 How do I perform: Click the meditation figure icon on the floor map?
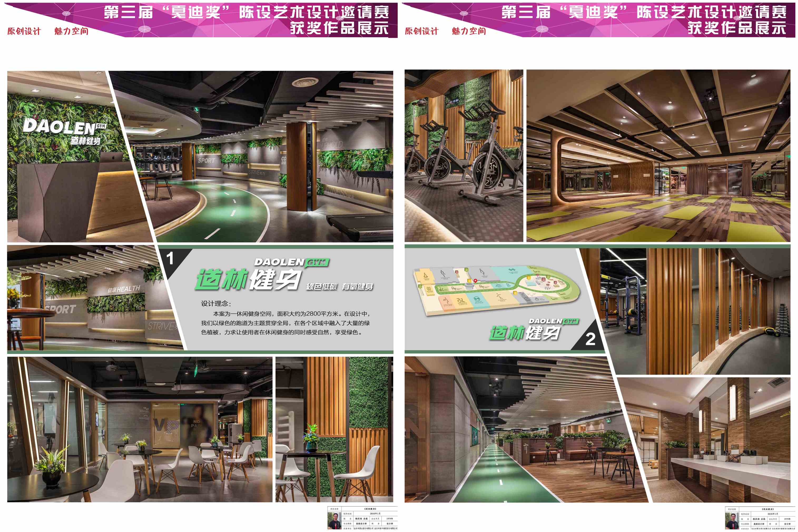(x=426, y=275)
